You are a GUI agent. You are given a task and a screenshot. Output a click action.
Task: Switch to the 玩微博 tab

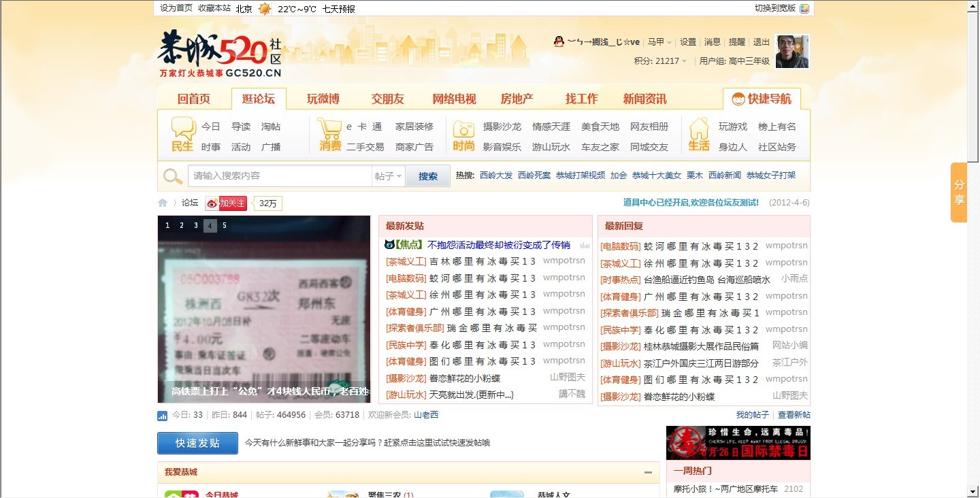[323, 98]
